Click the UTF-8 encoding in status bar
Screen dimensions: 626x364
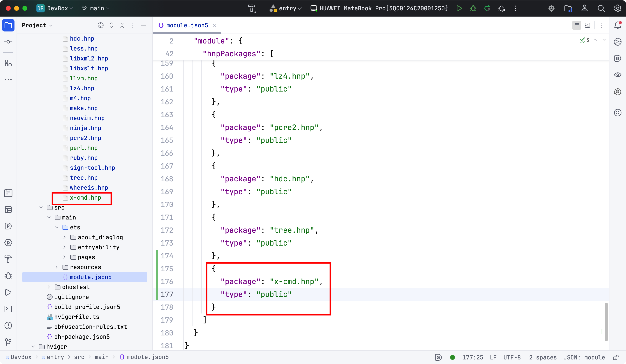pos(512,357)
